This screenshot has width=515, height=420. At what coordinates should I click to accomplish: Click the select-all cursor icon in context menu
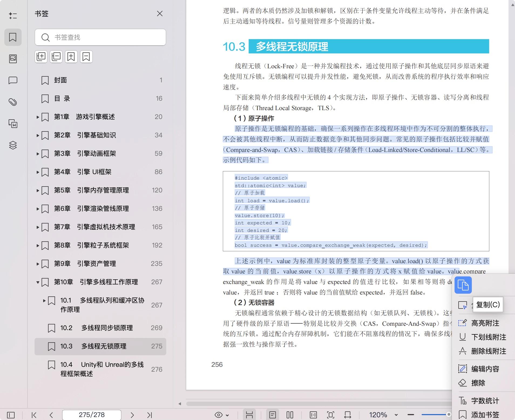(463, 306)
